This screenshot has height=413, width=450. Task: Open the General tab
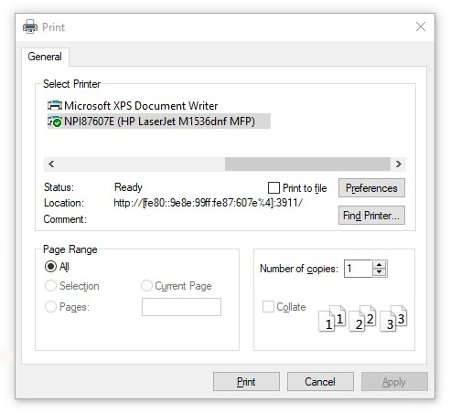pyautogui.click(x=45, y=57)
